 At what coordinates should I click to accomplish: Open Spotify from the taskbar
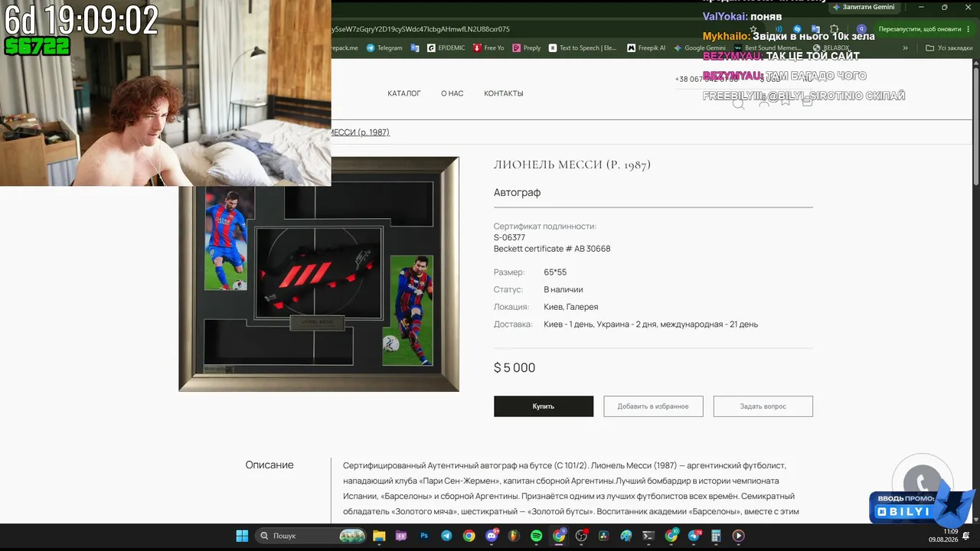click(x=536, y=536)
